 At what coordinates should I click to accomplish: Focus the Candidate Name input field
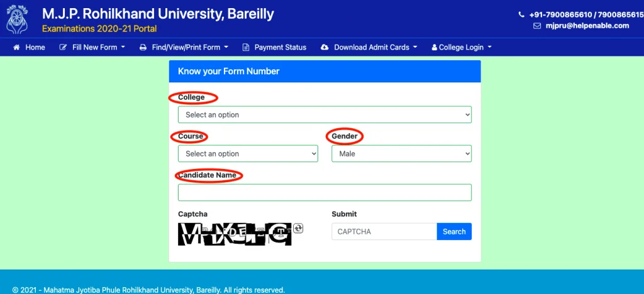click(x=325, y=192)
